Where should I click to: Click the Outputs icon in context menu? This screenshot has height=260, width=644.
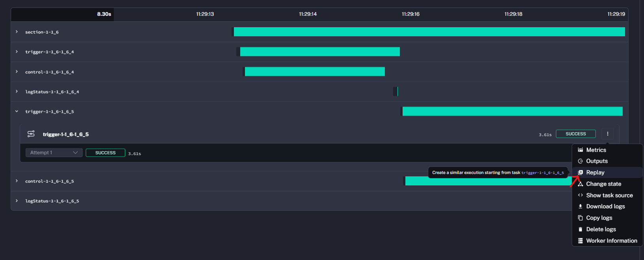click(580, 161)
